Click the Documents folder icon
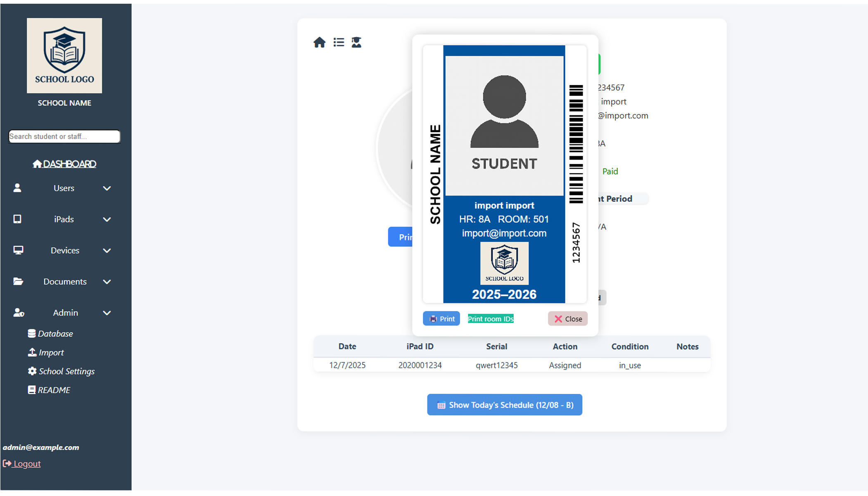Image resolution: width=868 pixels, height=496 pixels. coord(18,281)
